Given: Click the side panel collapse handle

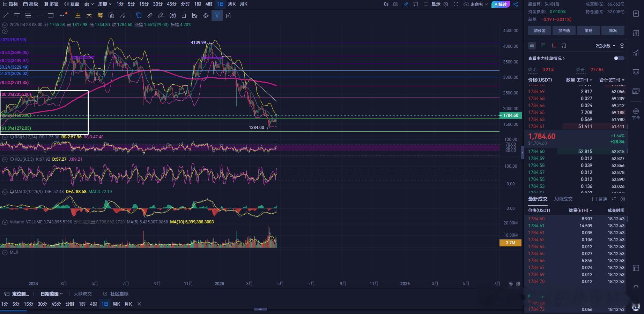Looking at the screenshot, I should 522,153.
